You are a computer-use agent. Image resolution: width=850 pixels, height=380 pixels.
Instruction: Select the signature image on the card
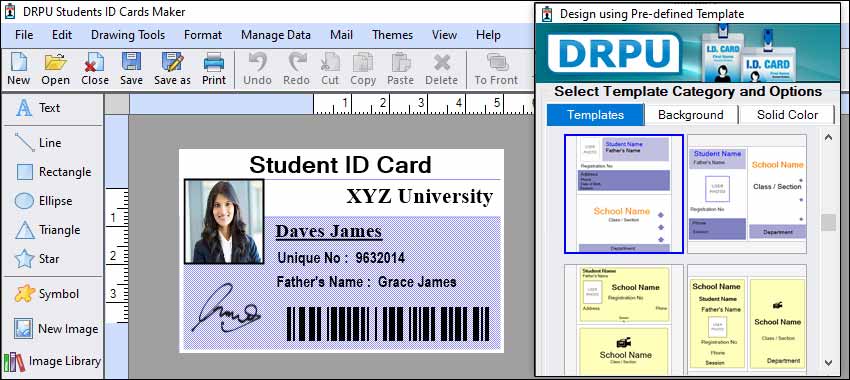point(226,307)
